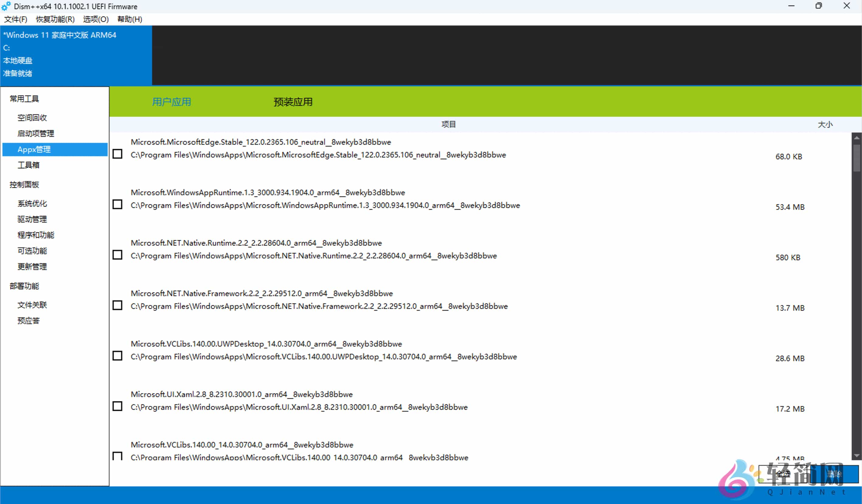Open 空间回收 in the sidebar
This screenshot has height=504, width=862.
pyautogui.click(x=32, y=118)
